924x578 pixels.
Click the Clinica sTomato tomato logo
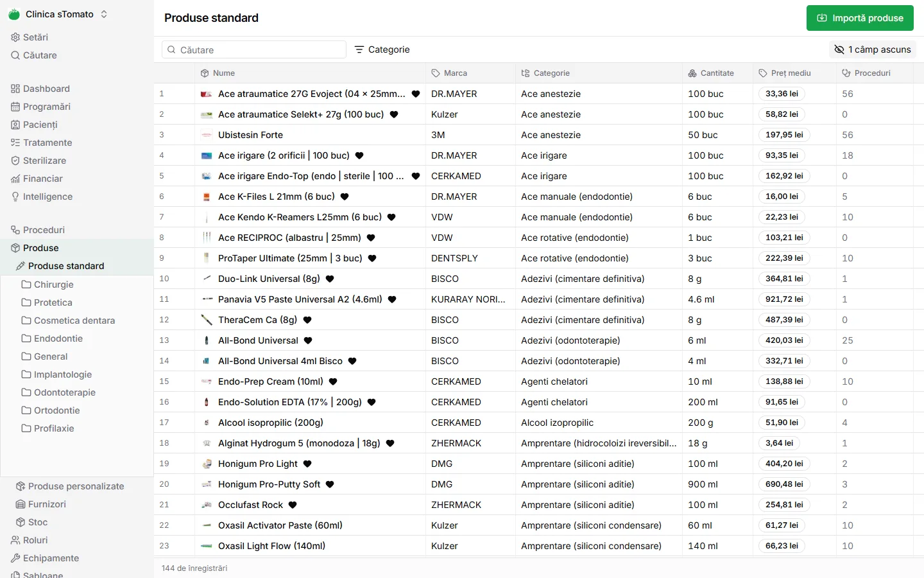tap(14, 14)
